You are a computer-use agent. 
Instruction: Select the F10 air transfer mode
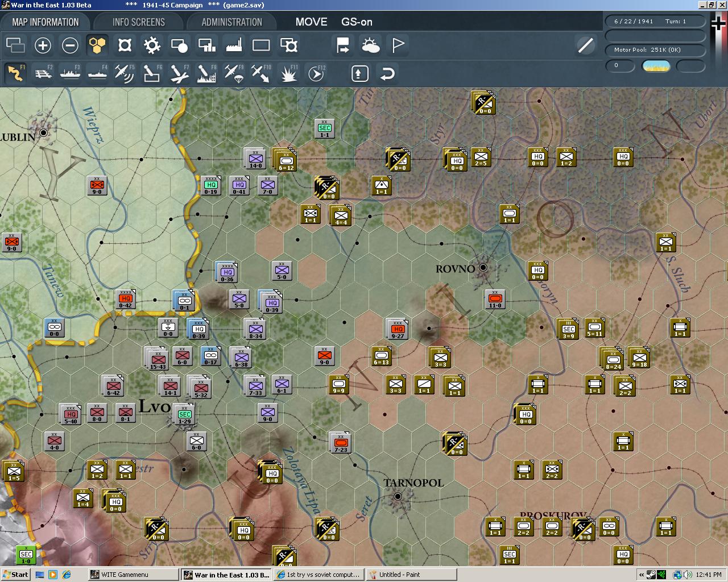tap(261, 73)
